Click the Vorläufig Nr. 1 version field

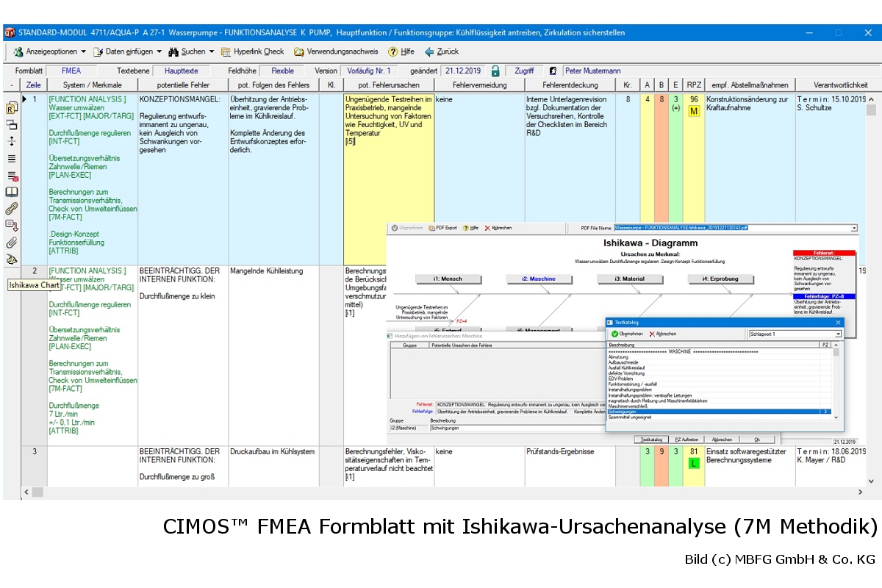370,71
